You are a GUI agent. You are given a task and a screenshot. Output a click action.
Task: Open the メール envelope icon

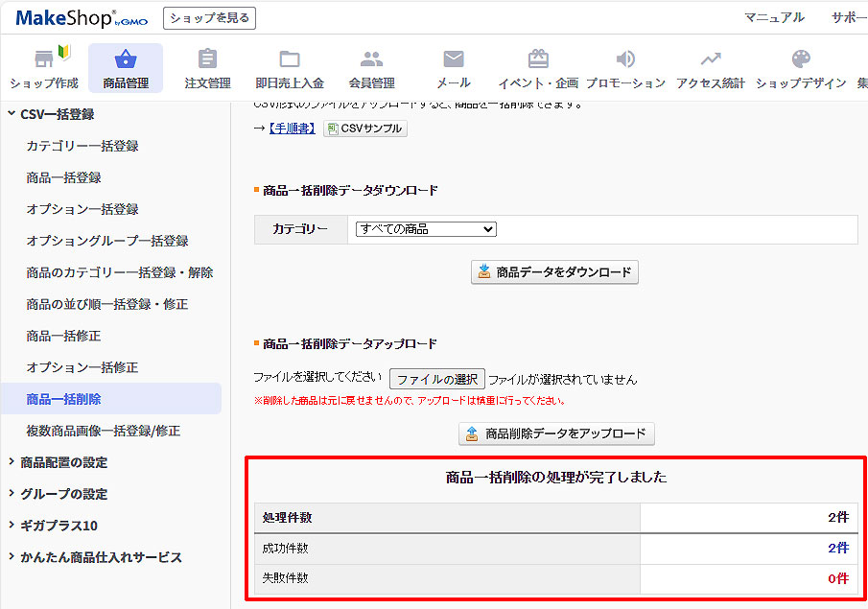click(454, 59)
